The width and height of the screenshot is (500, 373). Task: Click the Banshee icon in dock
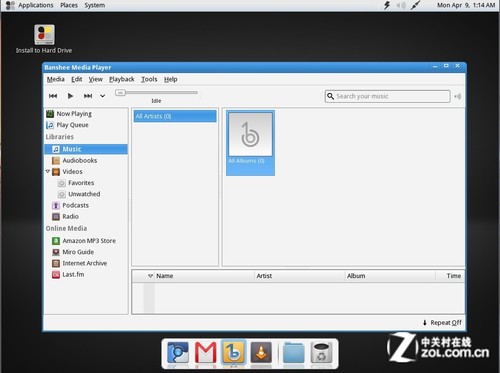point(233,352)
